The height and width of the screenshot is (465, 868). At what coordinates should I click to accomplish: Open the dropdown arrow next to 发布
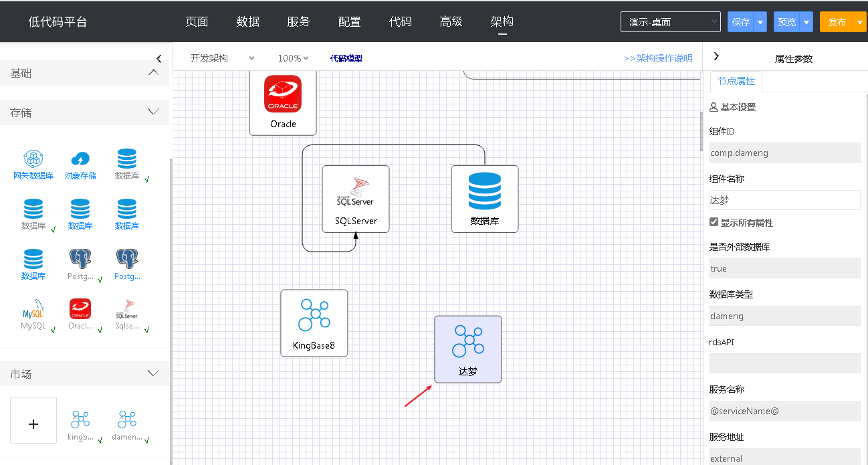click(x=860, y=22)
